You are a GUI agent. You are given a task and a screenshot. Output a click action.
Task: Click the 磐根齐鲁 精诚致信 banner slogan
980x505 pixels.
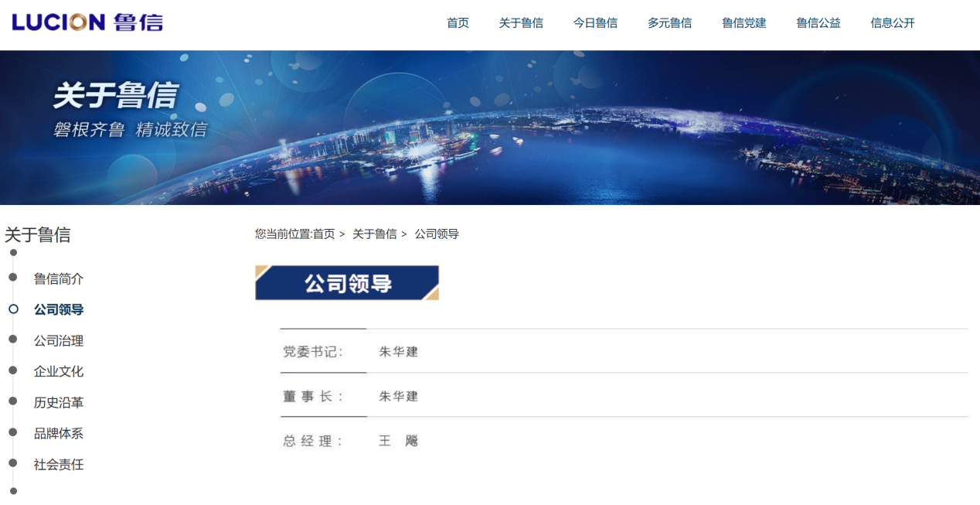coord(130,130)
